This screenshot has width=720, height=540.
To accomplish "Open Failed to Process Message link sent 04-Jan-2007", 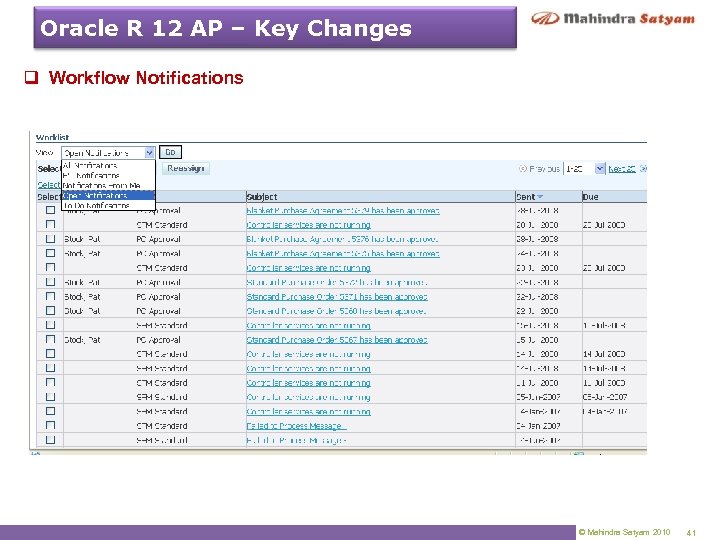I will tap(294, 426).
